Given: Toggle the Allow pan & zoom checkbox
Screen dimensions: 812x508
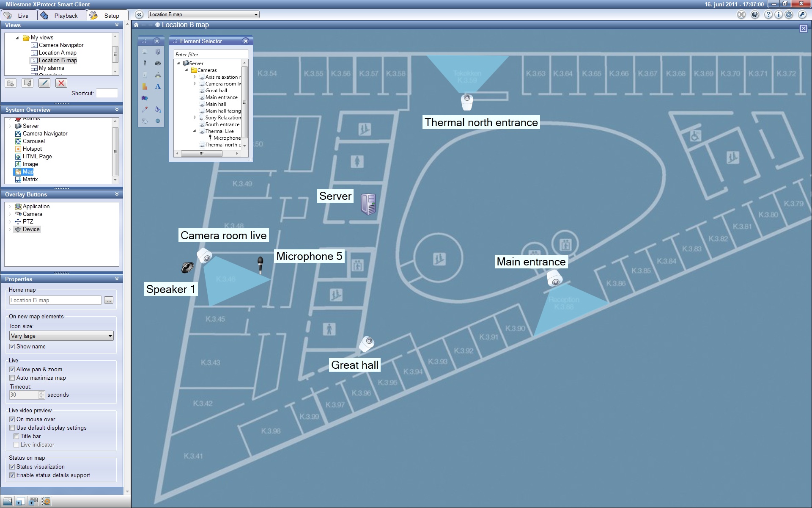Looking at the screenshot, I should (12, 370).
